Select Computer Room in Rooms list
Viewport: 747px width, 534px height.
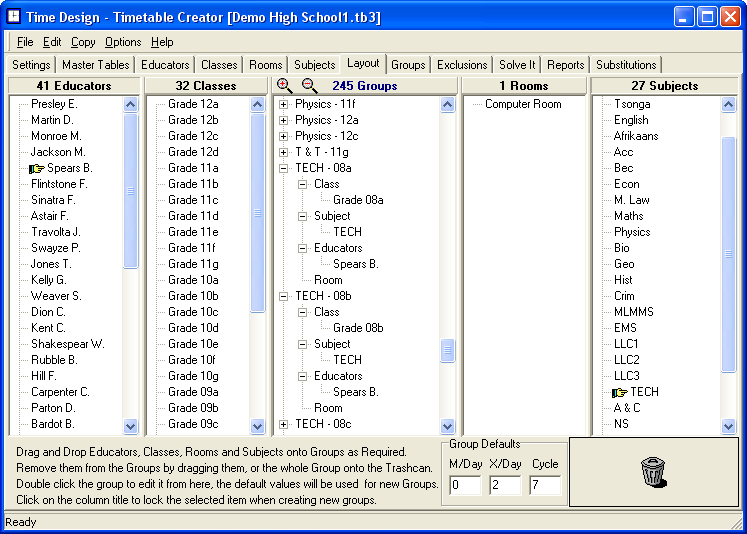tap(523, 104)
